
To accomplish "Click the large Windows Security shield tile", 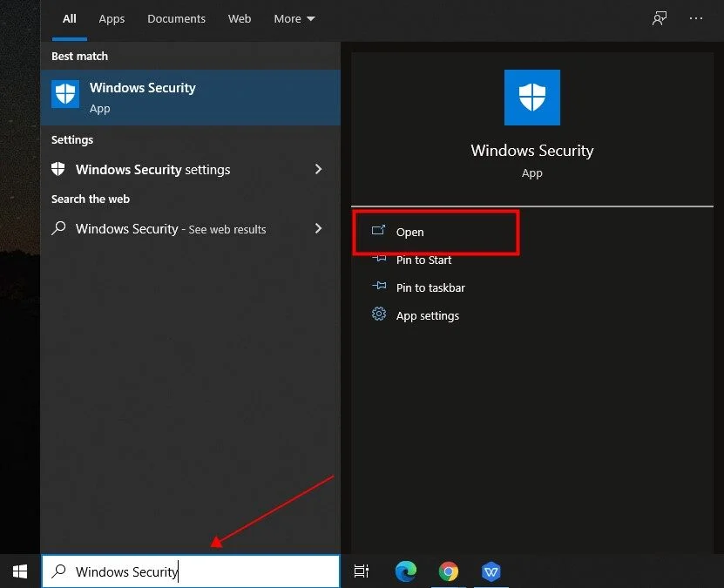I will tap(532, 98).
